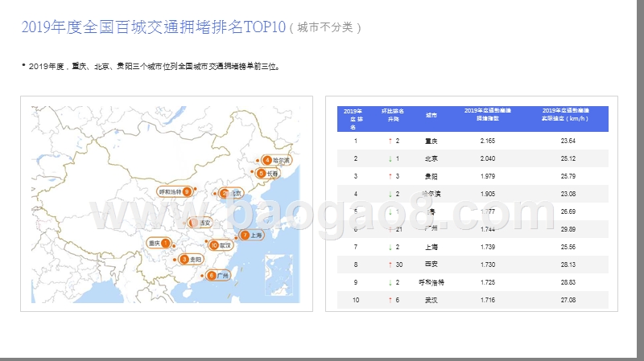Viewport: 644px width, 361px height.
Task: Click the speed value 28.83
Action: [568, 282]
